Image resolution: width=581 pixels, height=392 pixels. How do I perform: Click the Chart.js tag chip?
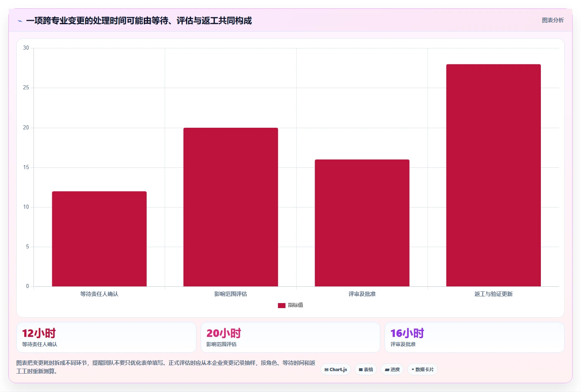click(x=336, y=369)
